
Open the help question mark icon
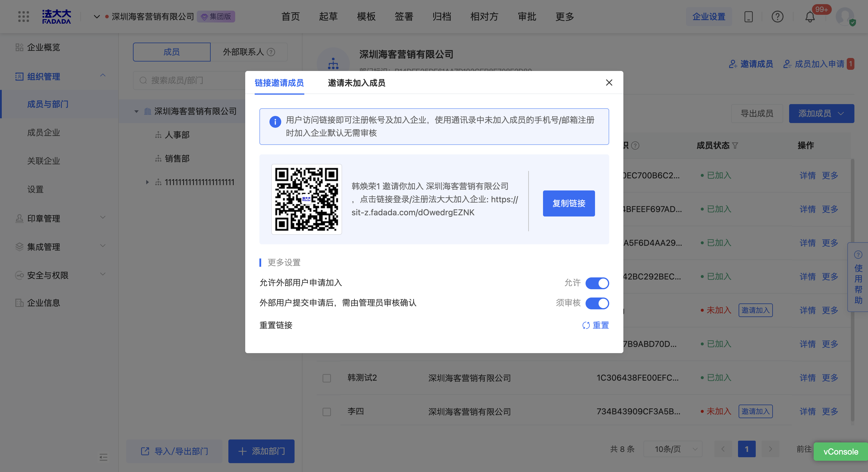(x=777, y=17)
